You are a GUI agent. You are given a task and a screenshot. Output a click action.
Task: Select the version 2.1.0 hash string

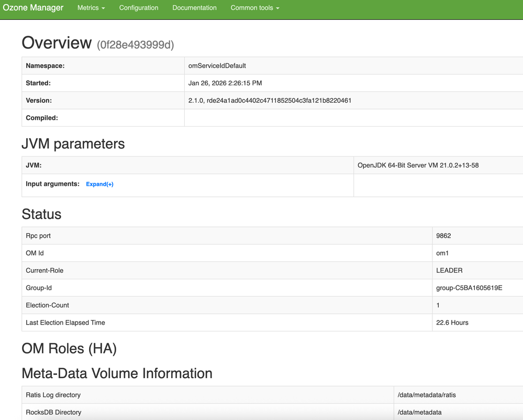tap(270, 101)
